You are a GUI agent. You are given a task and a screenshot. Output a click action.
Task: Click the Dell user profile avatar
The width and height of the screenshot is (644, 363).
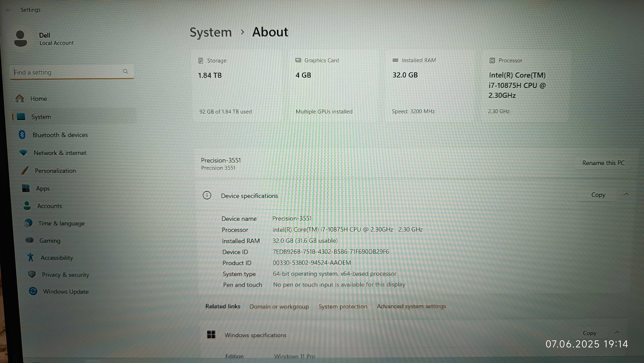coord(20,38)
